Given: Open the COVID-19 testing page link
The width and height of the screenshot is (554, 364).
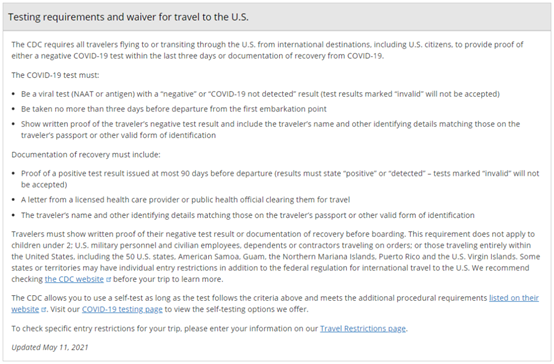Looking at the screenshot, I should coord(122,309).
